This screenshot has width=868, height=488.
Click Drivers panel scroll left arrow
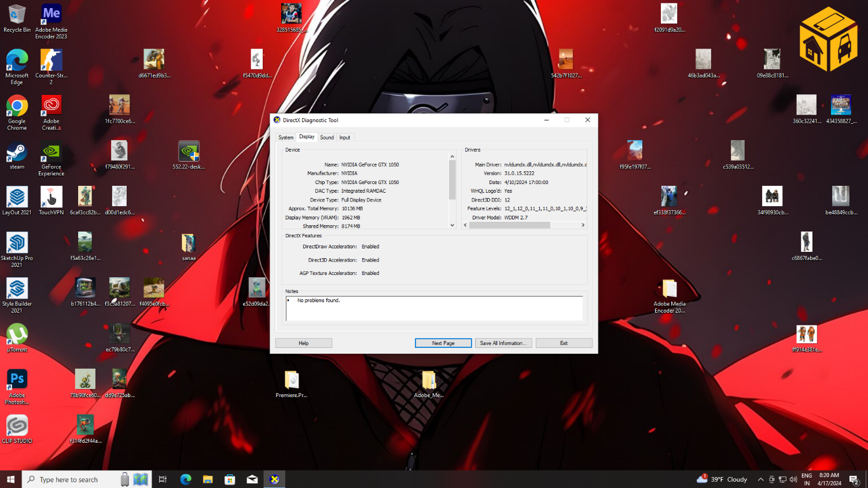(465, 225)
